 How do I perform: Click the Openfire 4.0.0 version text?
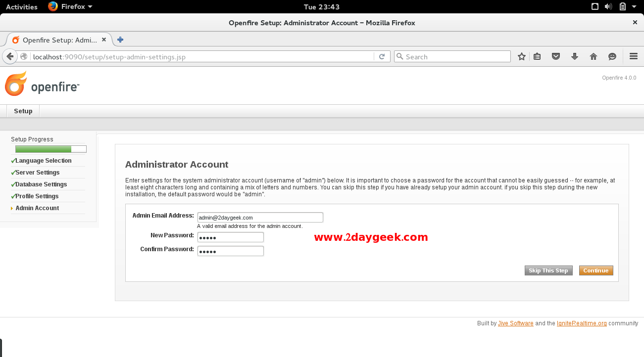[x=619, y=78]
